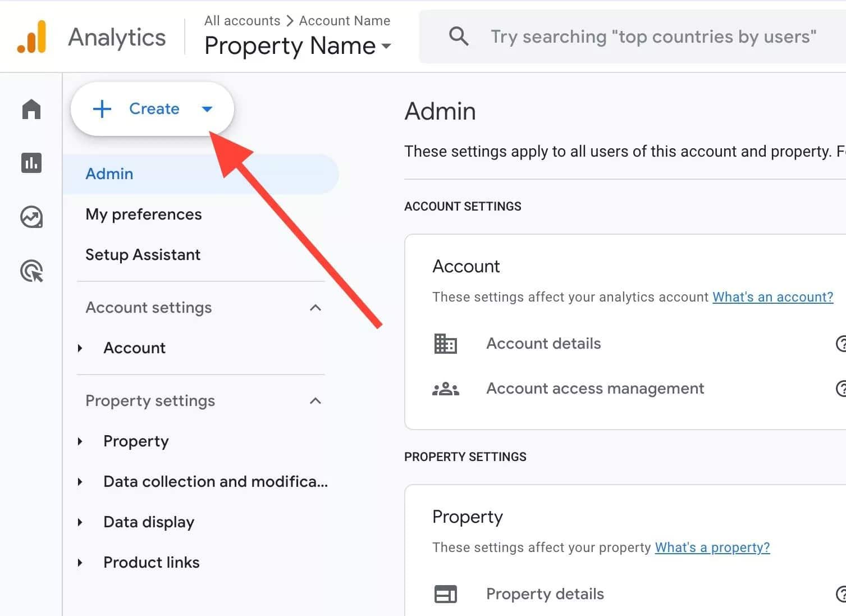Click the Property details layout icon
The image size is (846, 616).
click(446, 594)
